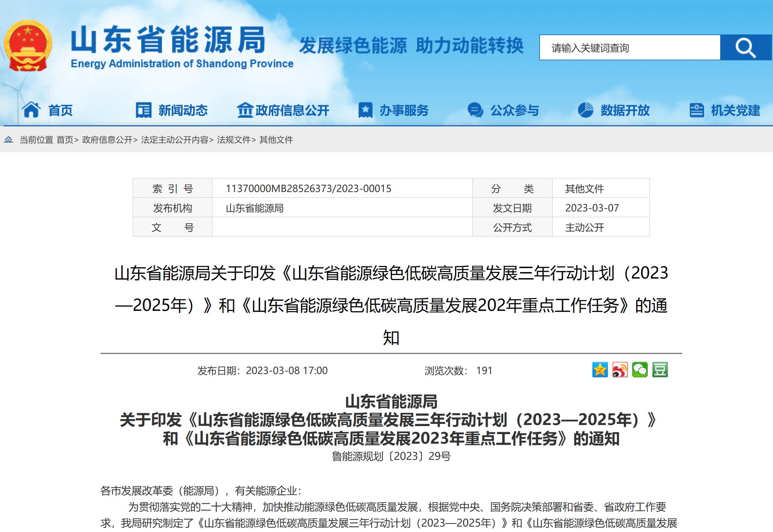
Task: Click the 公开方式 label cell
Action: pos(512,227)
